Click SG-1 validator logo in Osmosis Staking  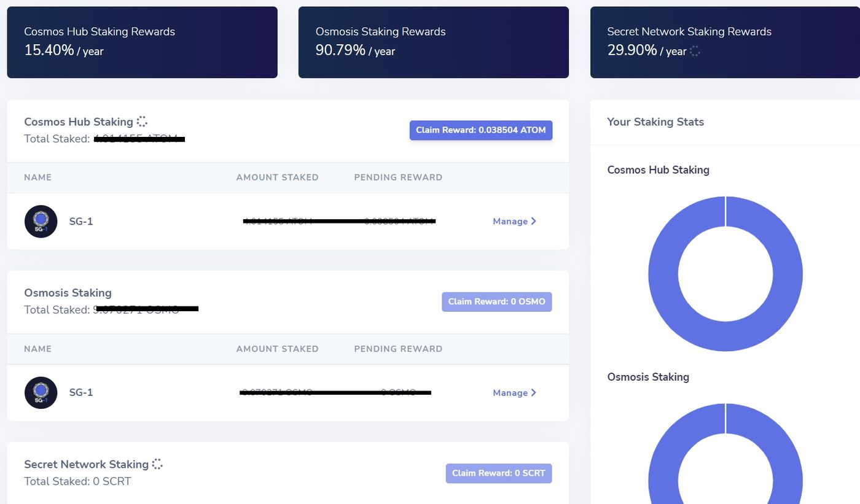[41, 393]
